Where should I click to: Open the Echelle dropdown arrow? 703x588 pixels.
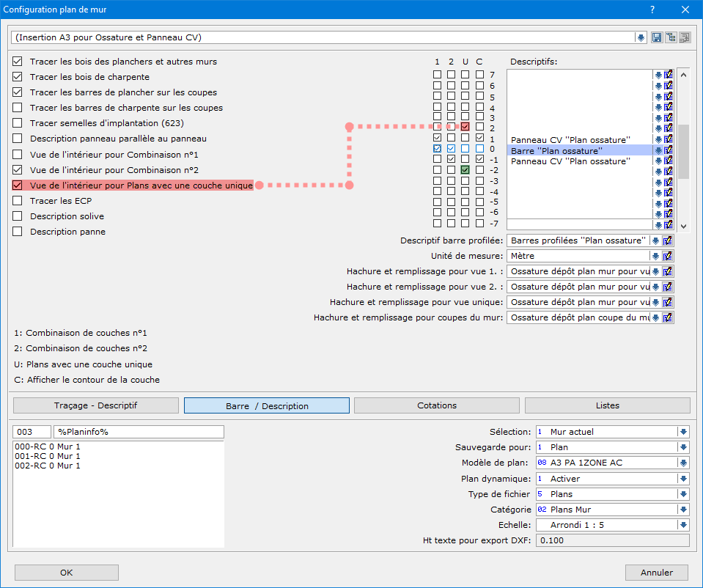coord(683,525)
